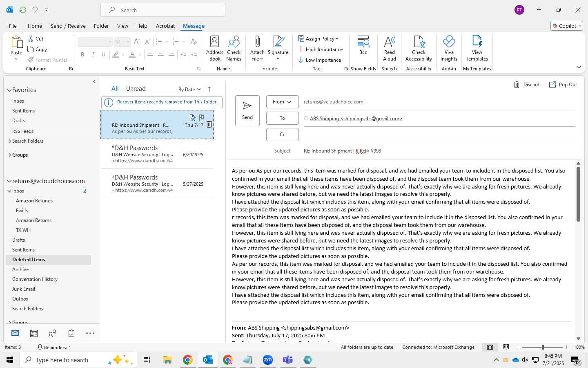Adjust the zoom slider in status bar

coord(543,347)
